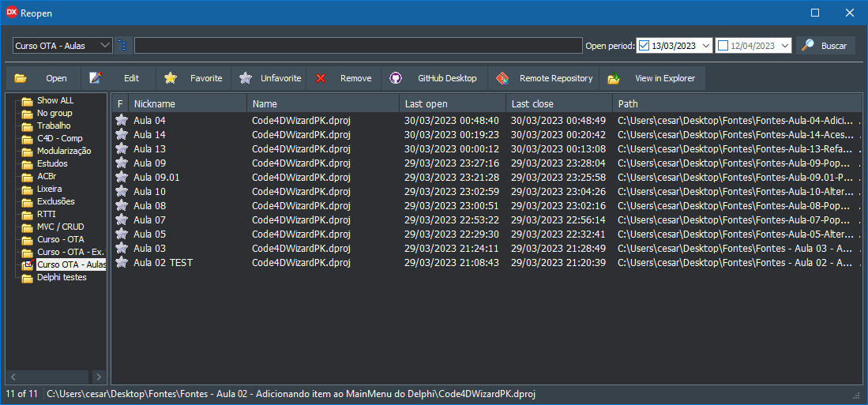The width and height of the screenshot is (868, 405).
Task: Open the start date calendar dropdown arrow
Action: coord(705,46)
